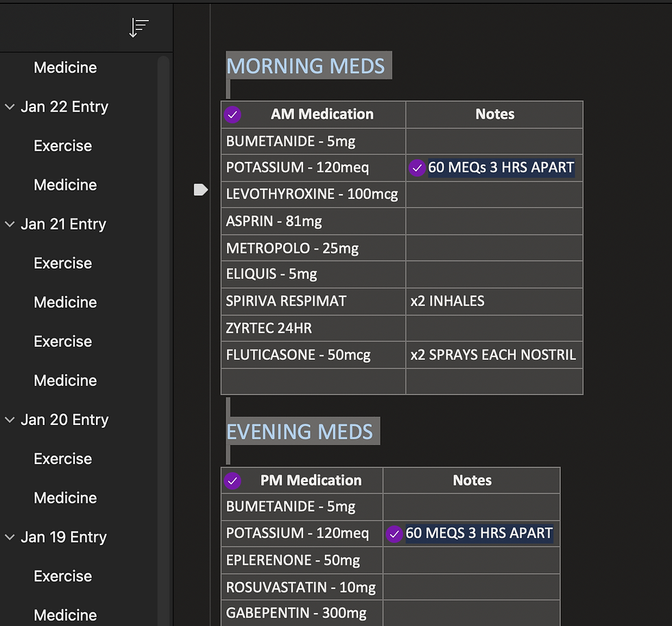Click the 60 MEQs 3 HRS APART morning note
Viewport: 672px width, 626px height.
[x=501, y=167]
